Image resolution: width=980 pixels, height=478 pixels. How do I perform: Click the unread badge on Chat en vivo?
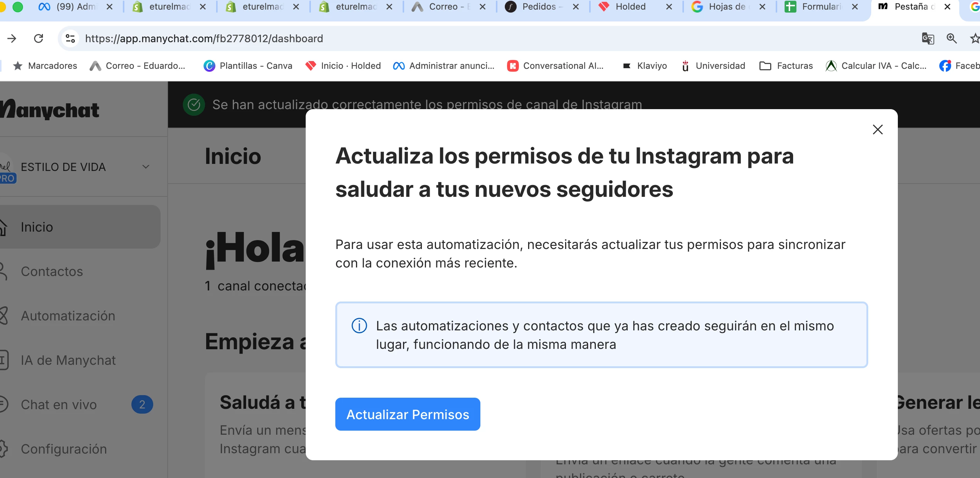[x=142, y=405]
